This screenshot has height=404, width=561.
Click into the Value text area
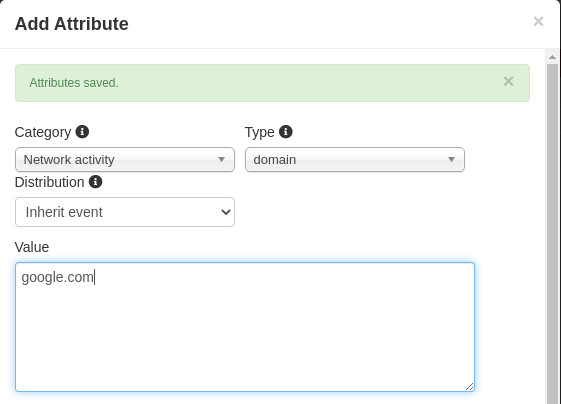(x=245, y=327)
